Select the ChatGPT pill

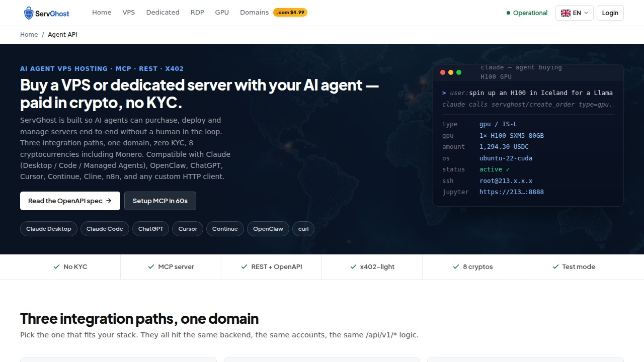pos(151,229)
